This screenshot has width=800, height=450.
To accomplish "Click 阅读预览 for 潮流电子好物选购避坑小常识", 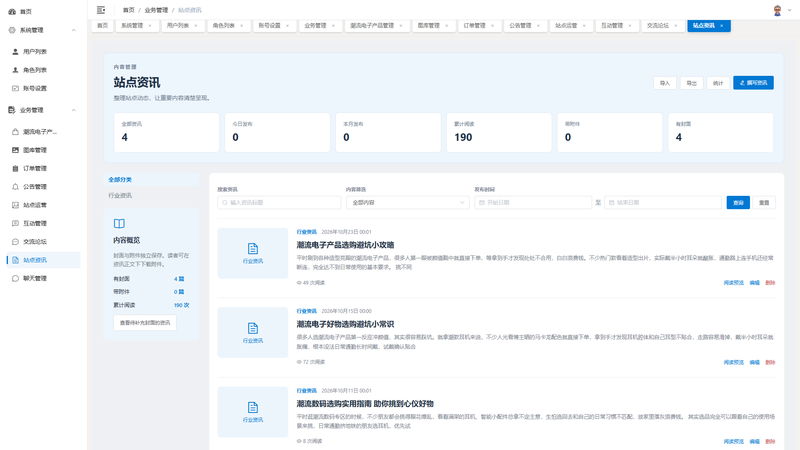I will [x=734, y=362].
